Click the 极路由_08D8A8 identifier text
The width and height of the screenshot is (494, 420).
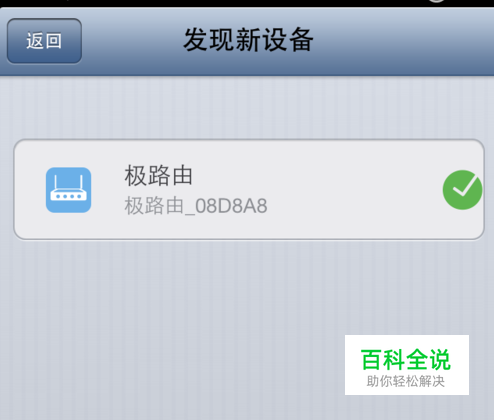(x=196, y=206)
